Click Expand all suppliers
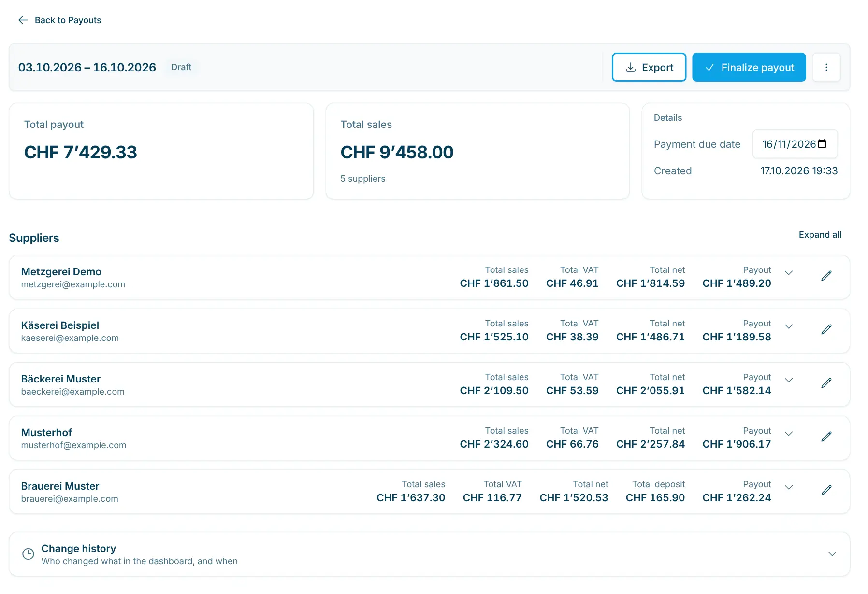 click(x=820, y=235)
